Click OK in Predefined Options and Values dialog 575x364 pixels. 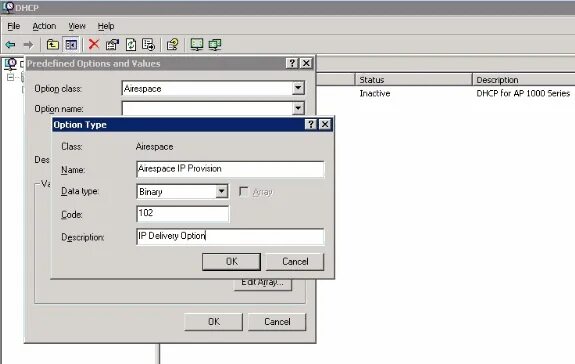click(213, 322)
